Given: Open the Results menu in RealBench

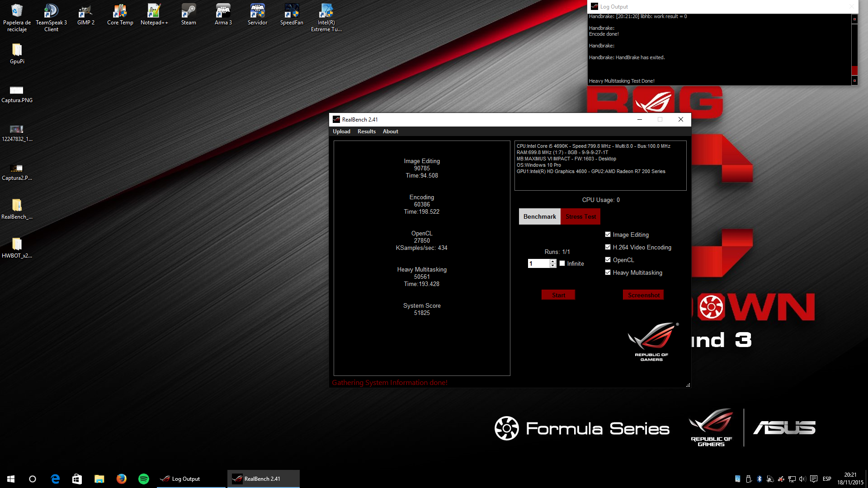Looking at the screenshot, I should click(x=366, y=131).
